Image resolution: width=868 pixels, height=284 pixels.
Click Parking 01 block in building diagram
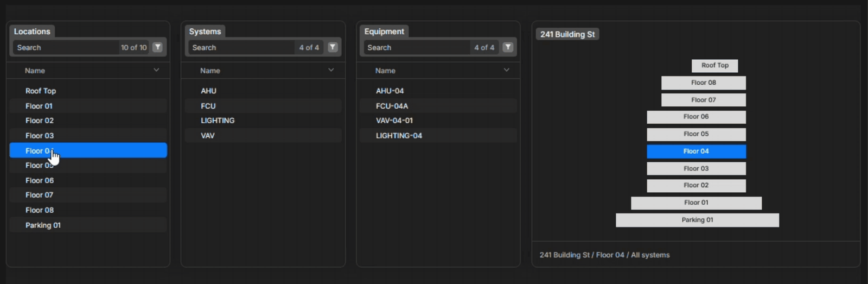click(697, 220)
